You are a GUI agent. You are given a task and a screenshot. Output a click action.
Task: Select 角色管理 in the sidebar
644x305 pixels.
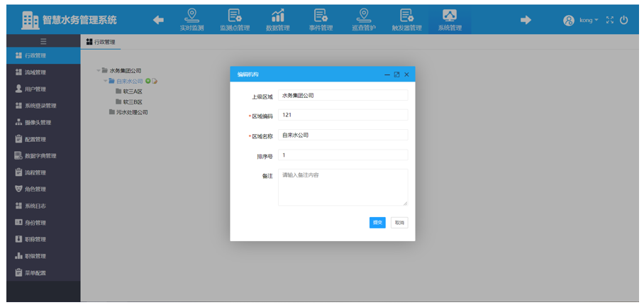coord(35,189)
